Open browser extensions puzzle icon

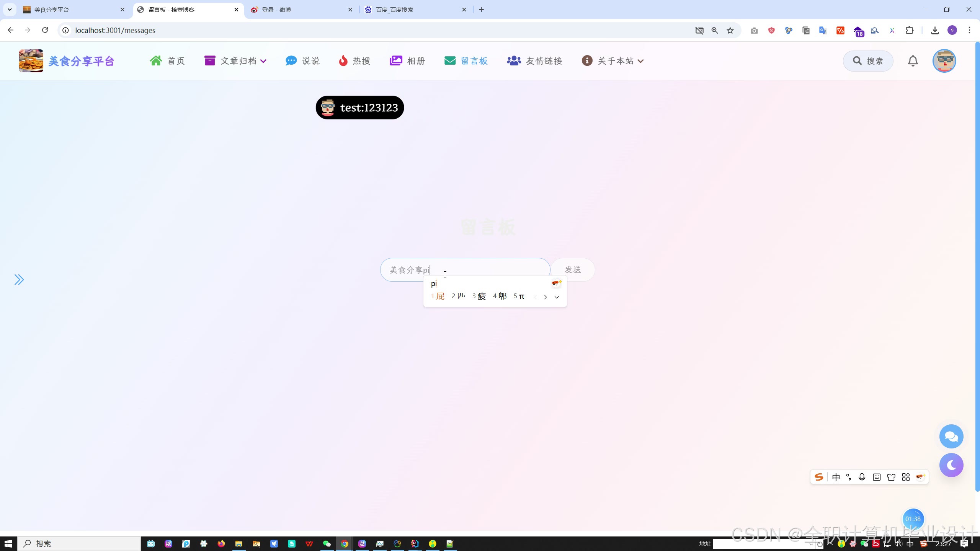(x=910, y=31)
